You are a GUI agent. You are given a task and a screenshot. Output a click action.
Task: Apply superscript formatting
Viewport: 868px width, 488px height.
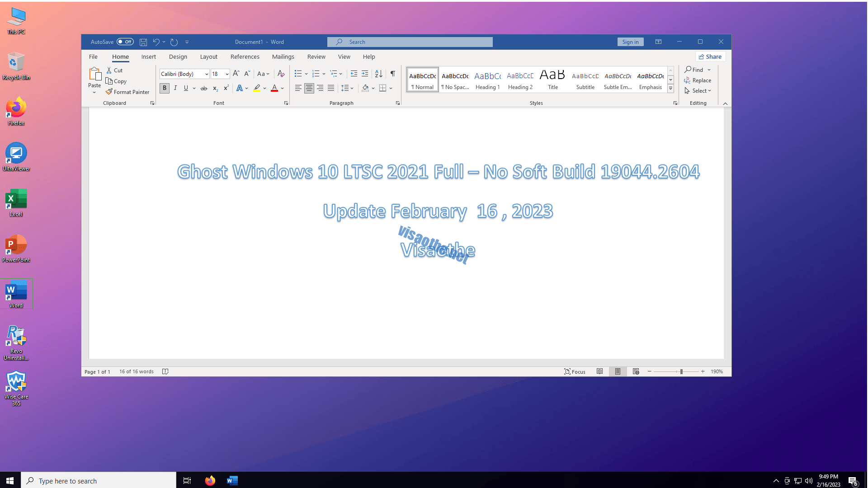(226, 88)
